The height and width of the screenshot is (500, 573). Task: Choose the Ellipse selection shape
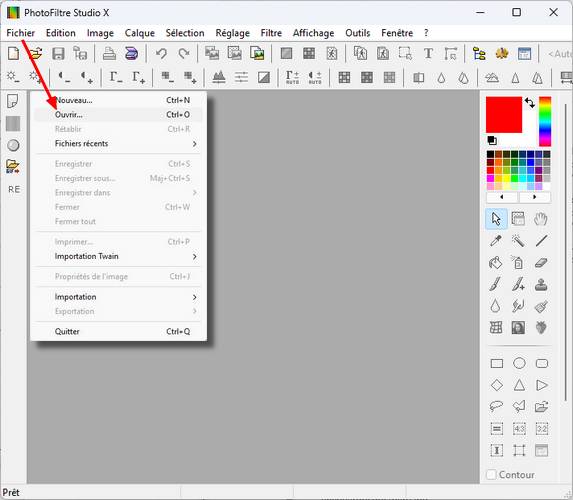coord(519,363)
